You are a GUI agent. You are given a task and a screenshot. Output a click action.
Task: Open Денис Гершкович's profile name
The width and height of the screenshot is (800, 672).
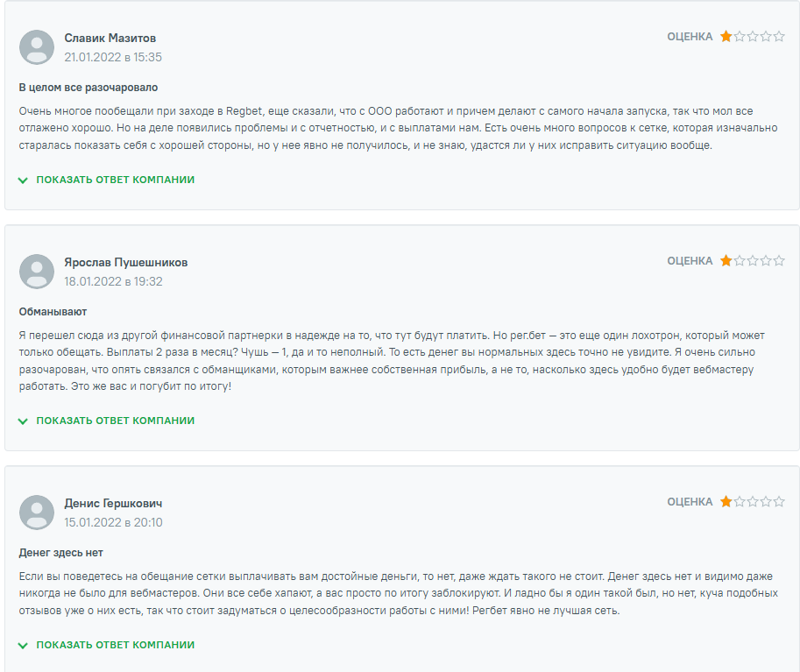[x=113, y=504]
